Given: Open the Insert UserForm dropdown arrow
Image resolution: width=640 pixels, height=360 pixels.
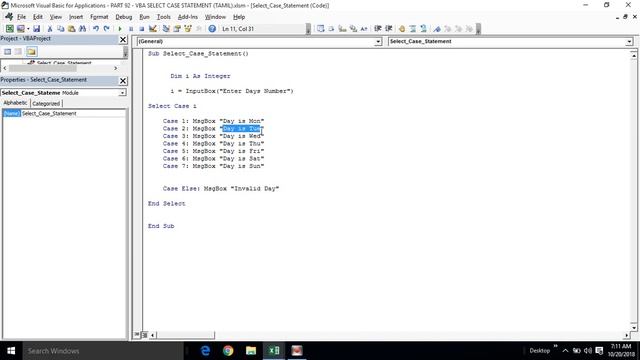Looking at the screenshot, I should (28, 29).
